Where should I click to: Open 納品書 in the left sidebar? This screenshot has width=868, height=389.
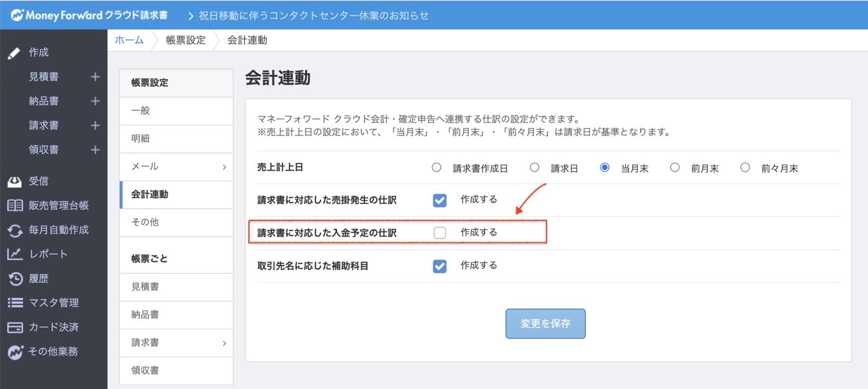(x=44, y=101)
